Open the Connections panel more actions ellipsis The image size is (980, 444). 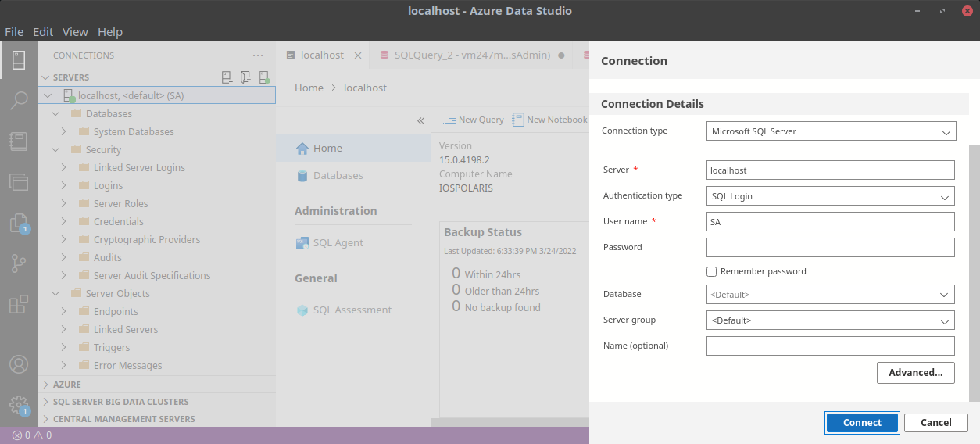(x=258, y=55)
